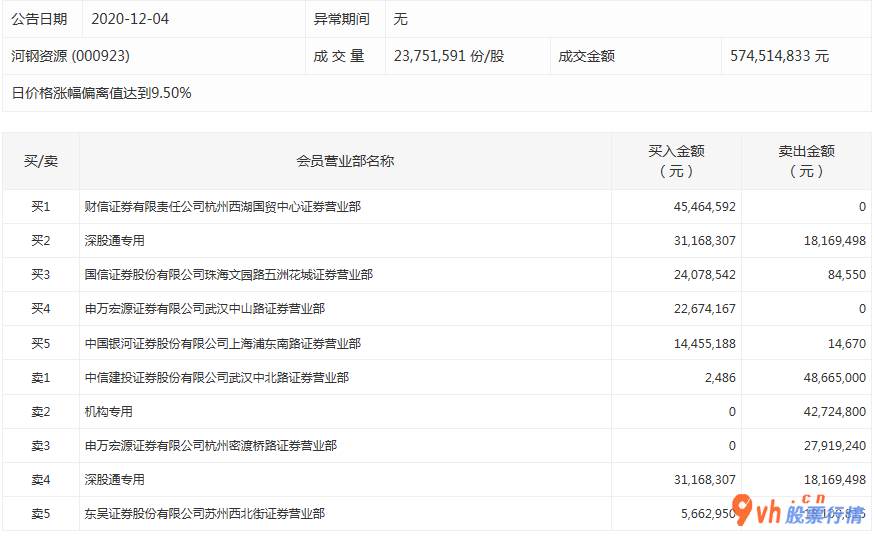874x536 pixels.
Task: Select stock name 河钢资源 (000923)
Action: pyautogui.click(x=70, y=56)
